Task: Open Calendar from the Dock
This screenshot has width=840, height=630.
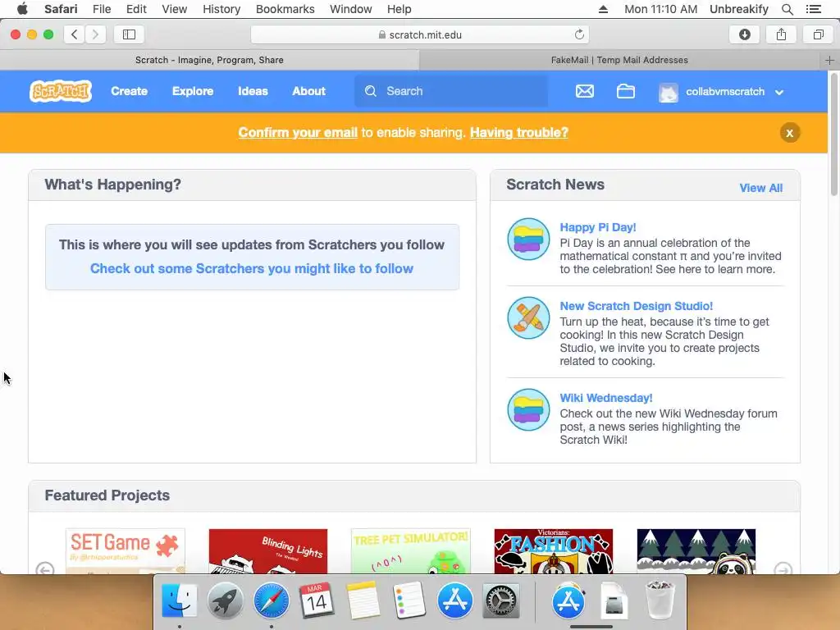Action: point(317,600)
